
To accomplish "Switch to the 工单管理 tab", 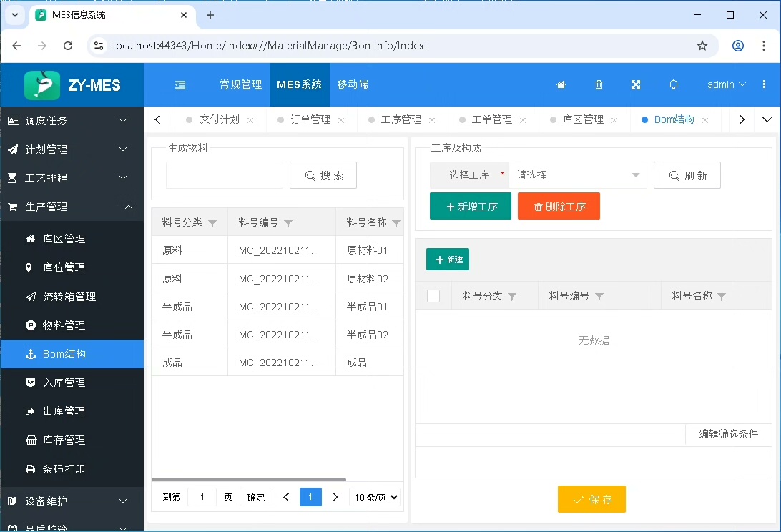I will click(x=492, y=119).
